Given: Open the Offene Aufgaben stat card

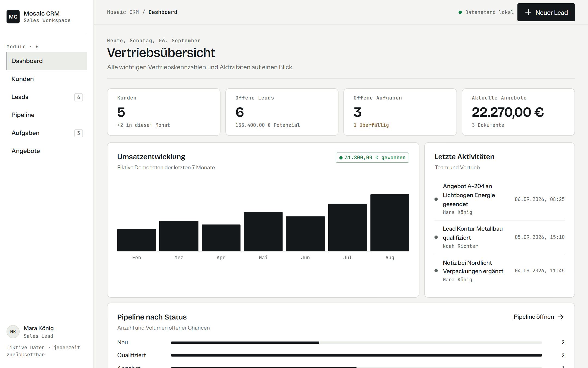Looking at the screenshot, I should 400,112.
